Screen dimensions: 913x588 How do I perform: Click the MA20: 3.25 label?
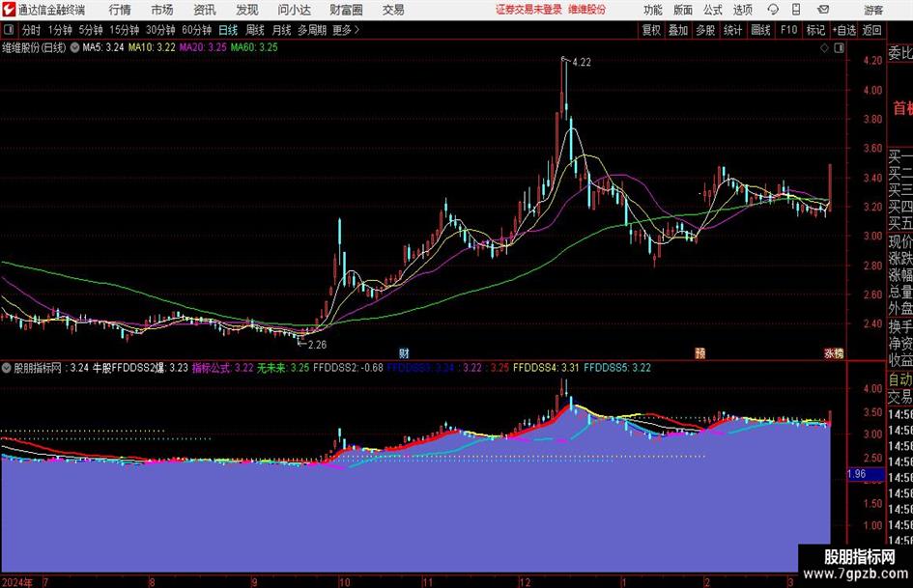tap(203, 47)
